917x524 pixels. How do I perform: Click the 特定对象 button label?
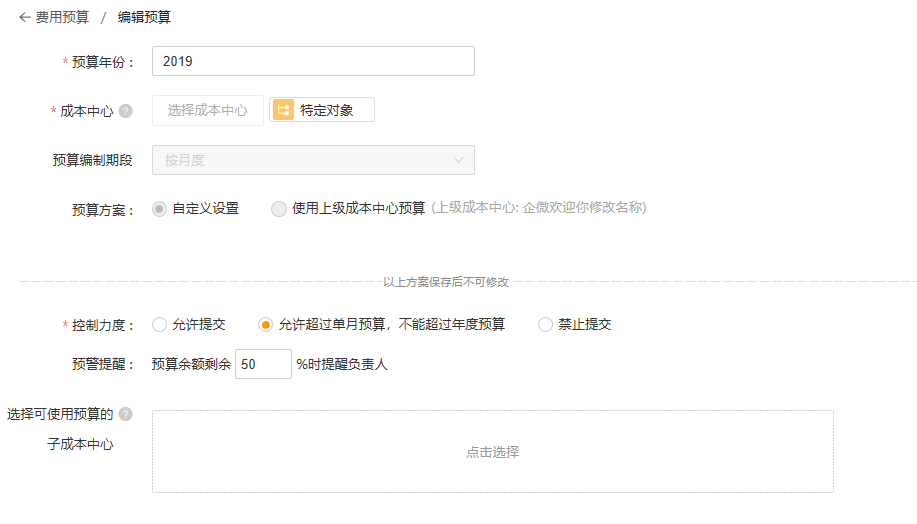click(x=326, y=110)
